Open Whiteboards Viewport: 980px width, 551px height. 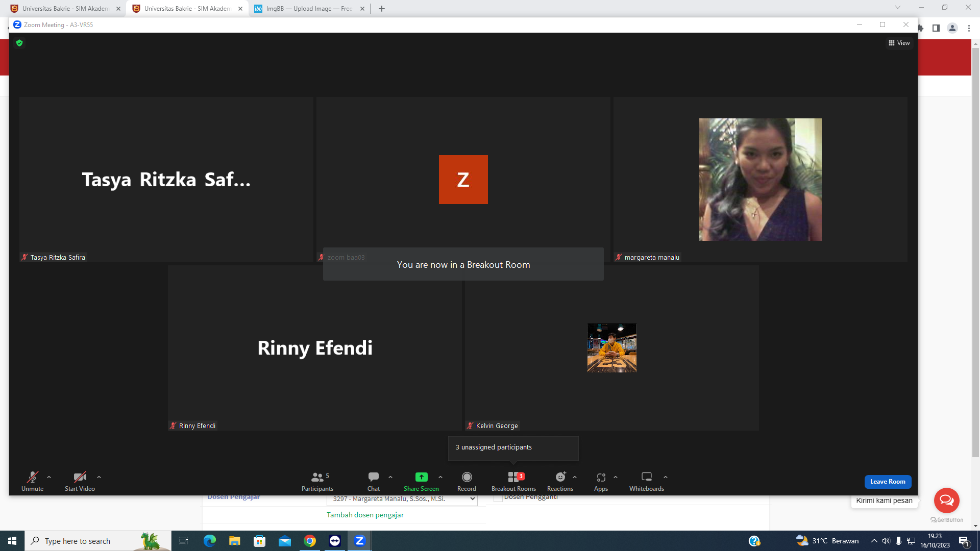point(647,481)
